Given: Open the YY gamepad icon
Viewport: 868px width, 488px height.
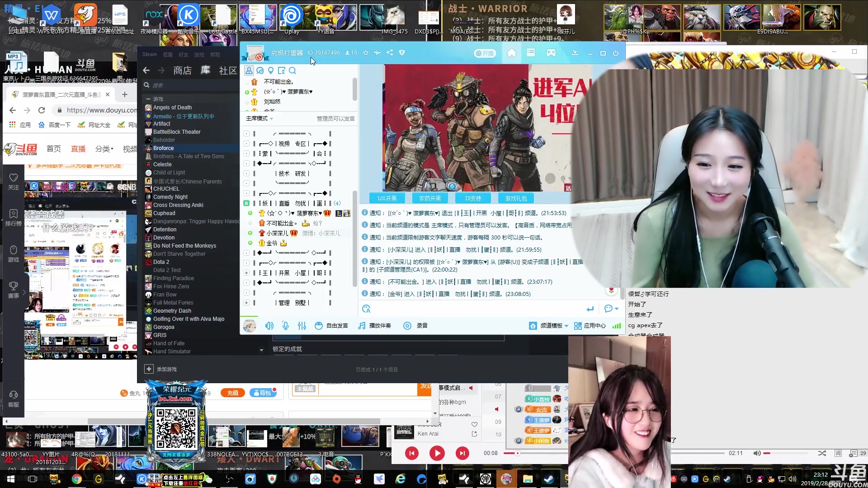Looking at the screenshot, I should pyautogui.click(x=551, y=53).
